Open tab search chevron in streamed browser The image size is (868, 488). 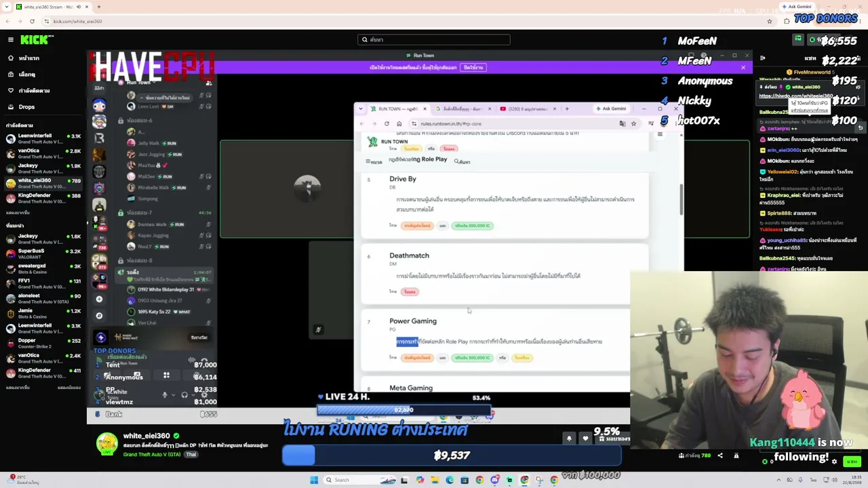(x=361, y=108)
